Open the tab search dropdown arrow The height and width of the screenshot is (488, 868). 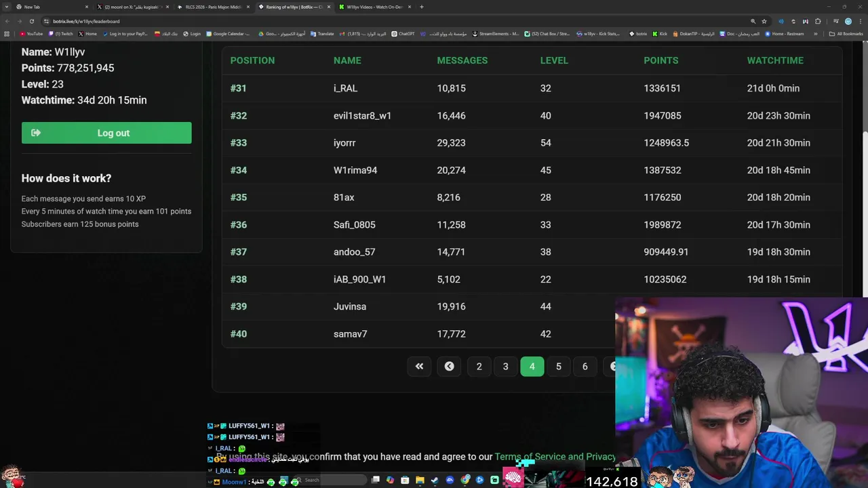tap(7, 7)
